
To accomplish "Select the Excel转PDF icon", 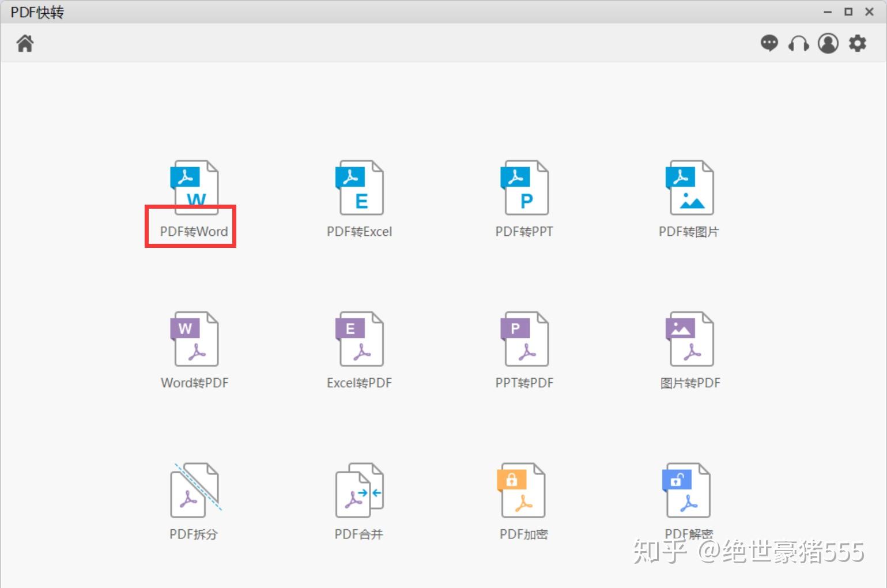I will point(359,339).
